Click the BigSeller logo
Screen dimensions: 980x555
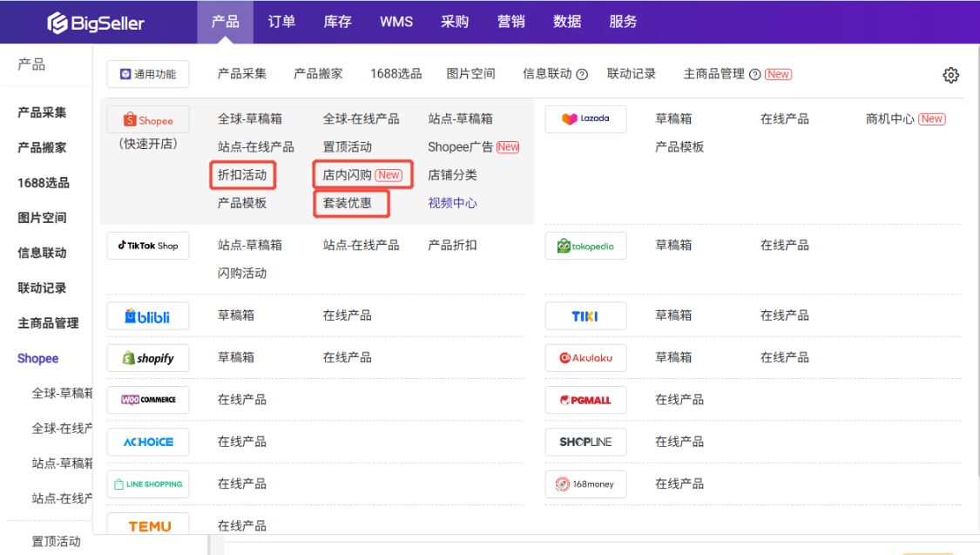[96, 24]
